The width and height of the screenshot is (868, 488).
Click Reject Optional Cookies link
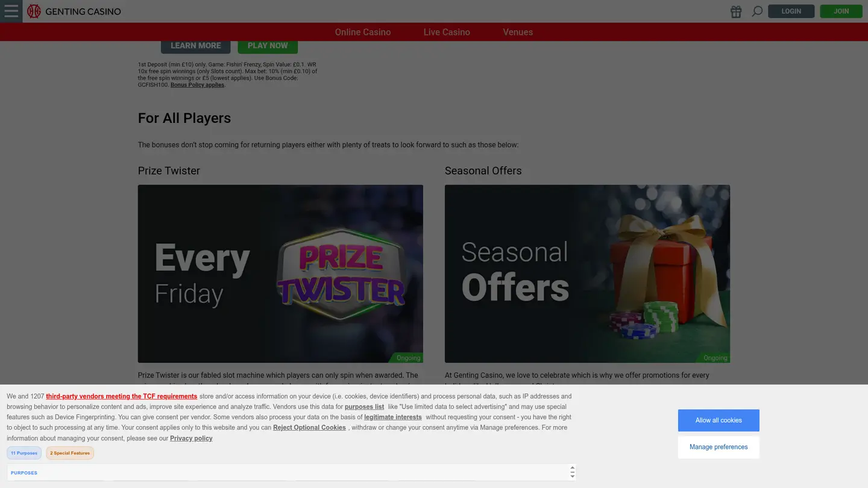tap(309, 428)
